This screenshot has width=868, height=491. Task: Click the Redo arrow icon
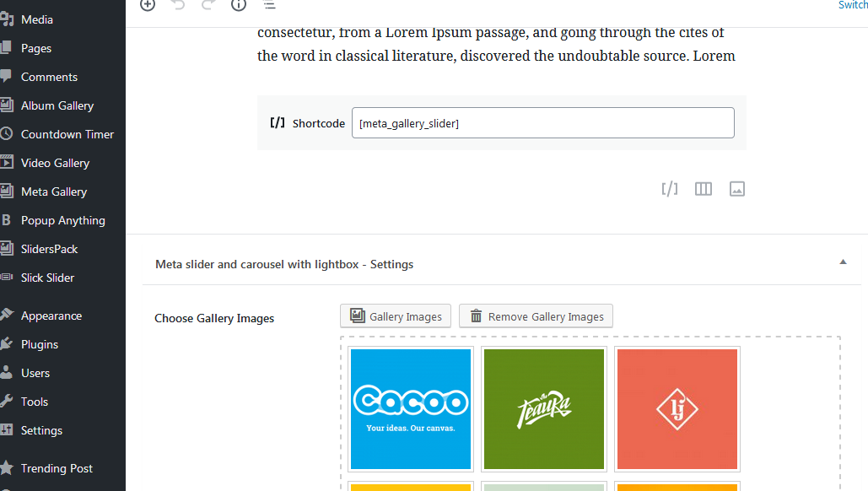(208, 4)
